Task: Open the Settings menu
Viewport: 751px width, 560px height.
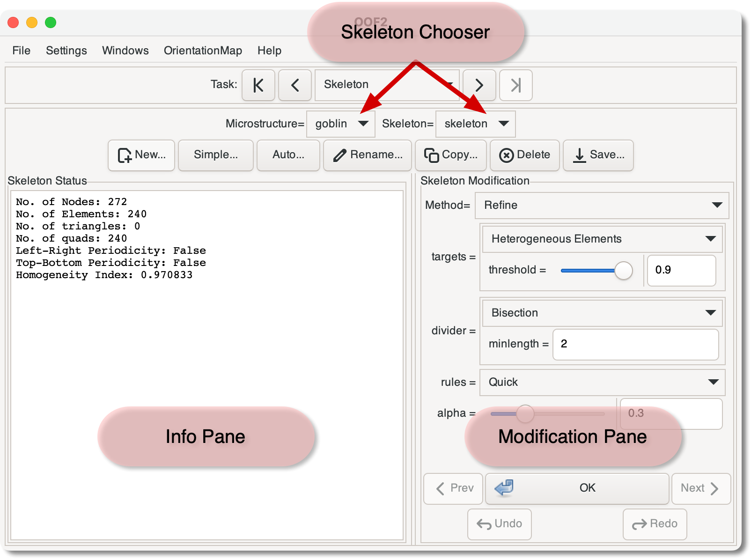Action: click(66, 51)
